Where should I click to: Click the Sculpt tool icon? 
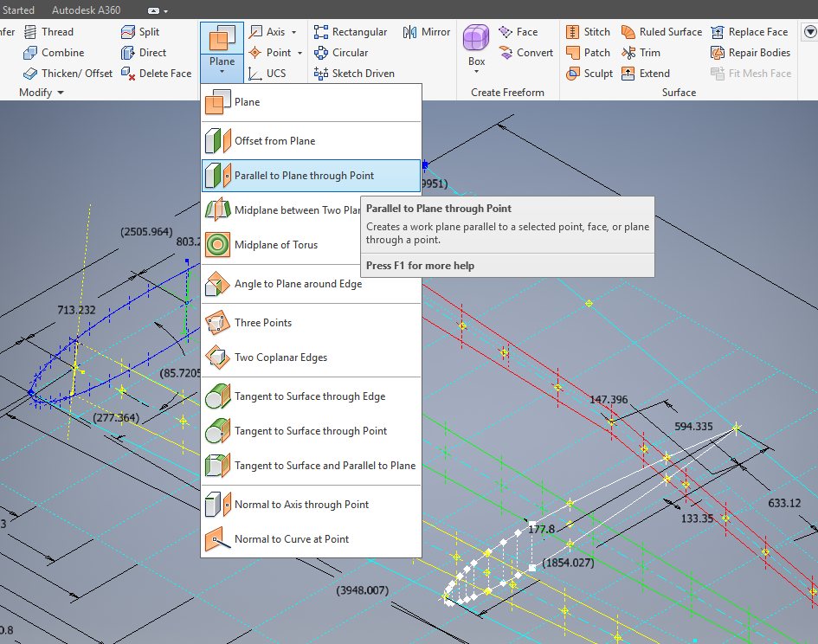[x=573, y=74]
